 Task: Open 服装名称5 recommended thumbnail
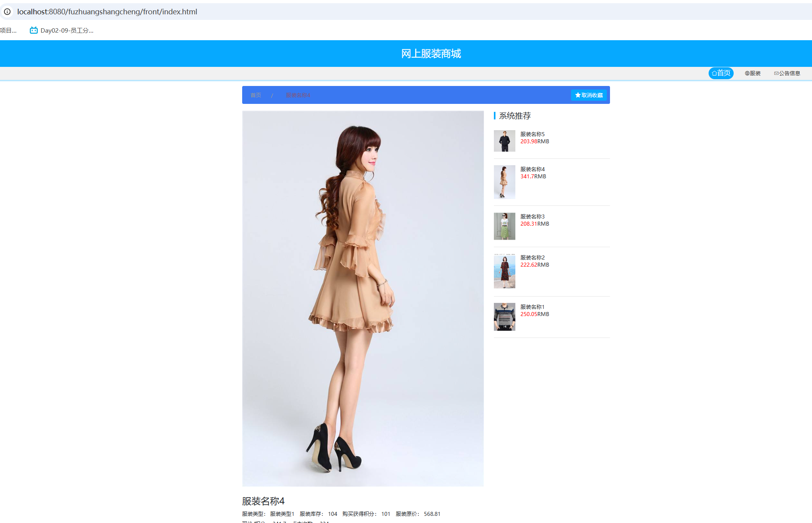[504, 141]
